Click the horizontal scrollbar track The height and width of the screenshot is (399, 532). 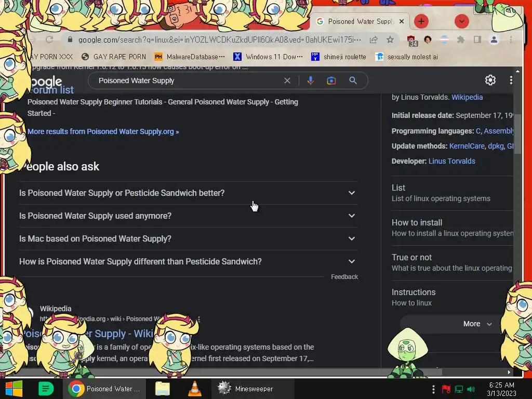pos(473,372)
